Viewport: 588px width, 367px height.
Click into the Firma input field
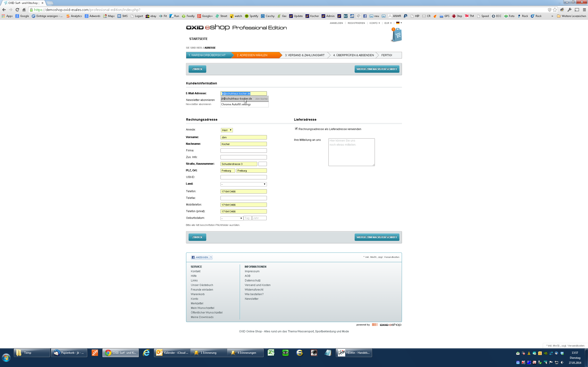click(243, 150)
